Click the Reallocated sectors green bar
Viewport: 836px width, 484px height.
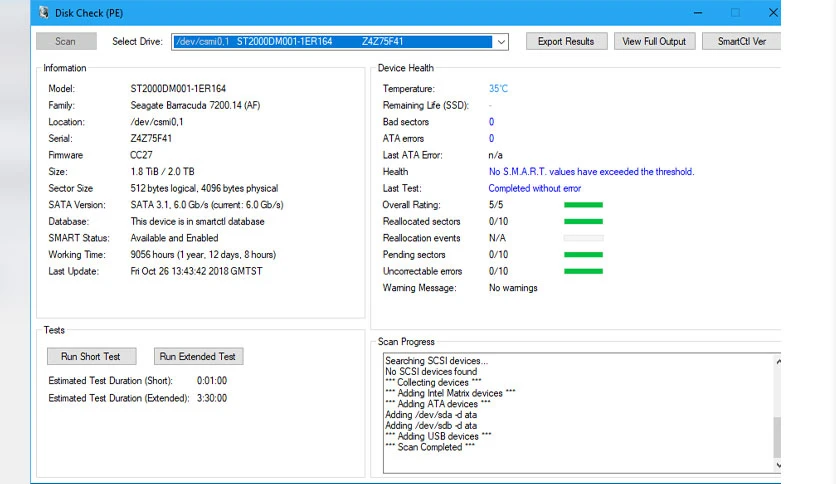tap(583, 221)
